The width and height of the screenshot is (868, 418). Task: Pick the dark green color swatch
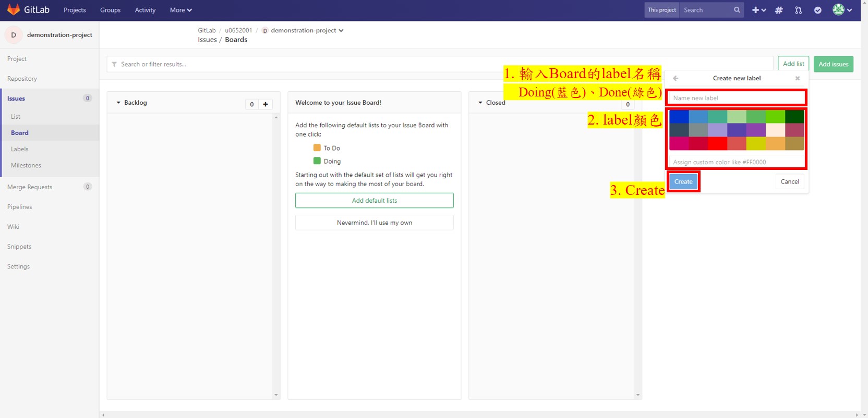point(794,116)
